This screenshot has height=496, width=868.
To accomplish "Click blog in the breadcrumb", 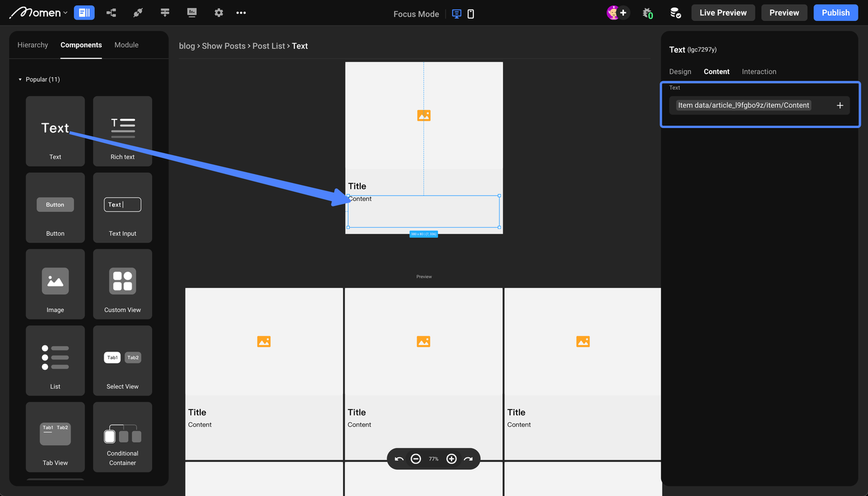I will coord(186,46).
